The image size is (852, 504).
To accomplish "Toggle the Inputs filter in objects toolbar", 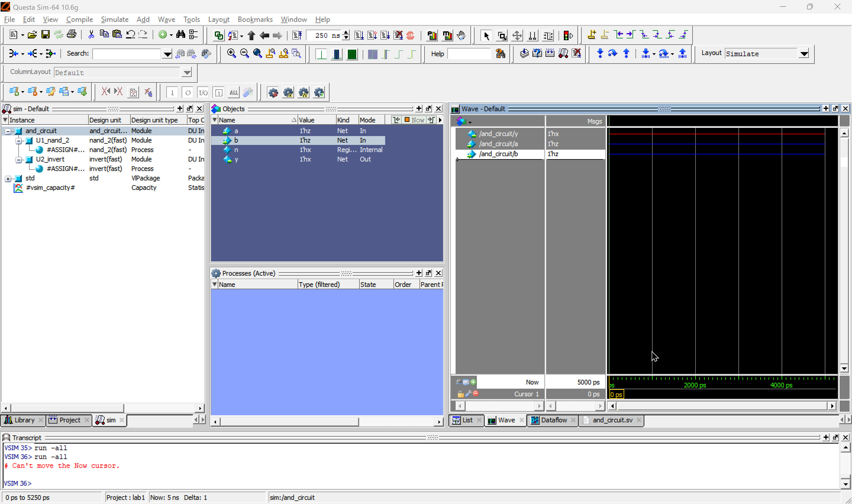I will pos(172,92).
